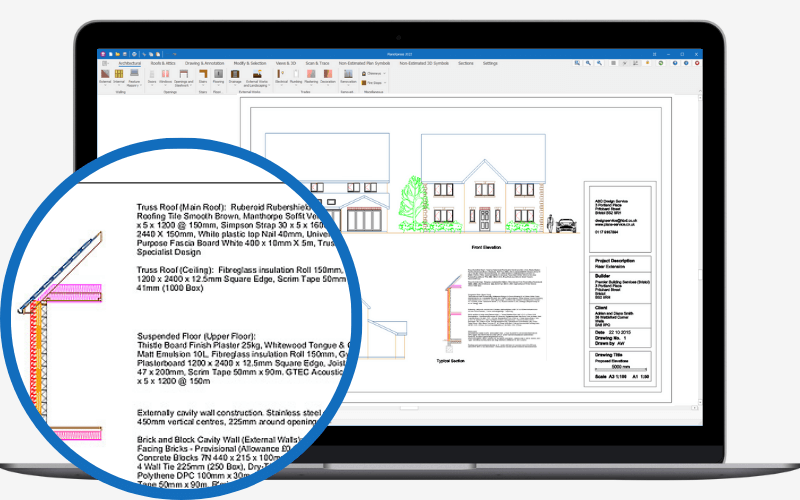Click the Project Description title block heading
The image size is (800, 500).
tap(615, 261)
